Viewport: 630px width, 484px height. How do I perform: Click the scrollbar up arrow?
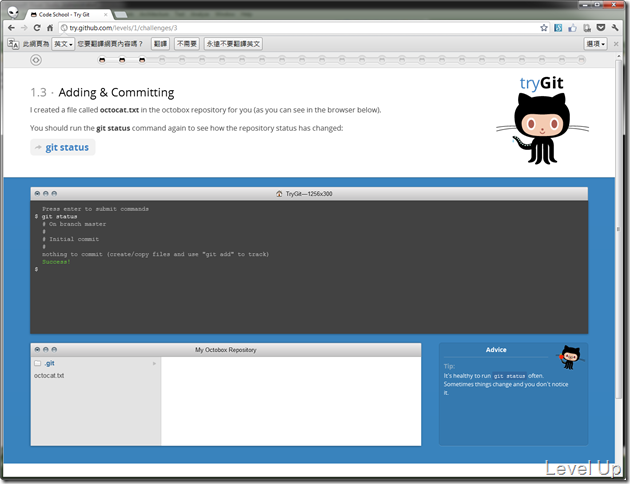[x=618, y=57]
